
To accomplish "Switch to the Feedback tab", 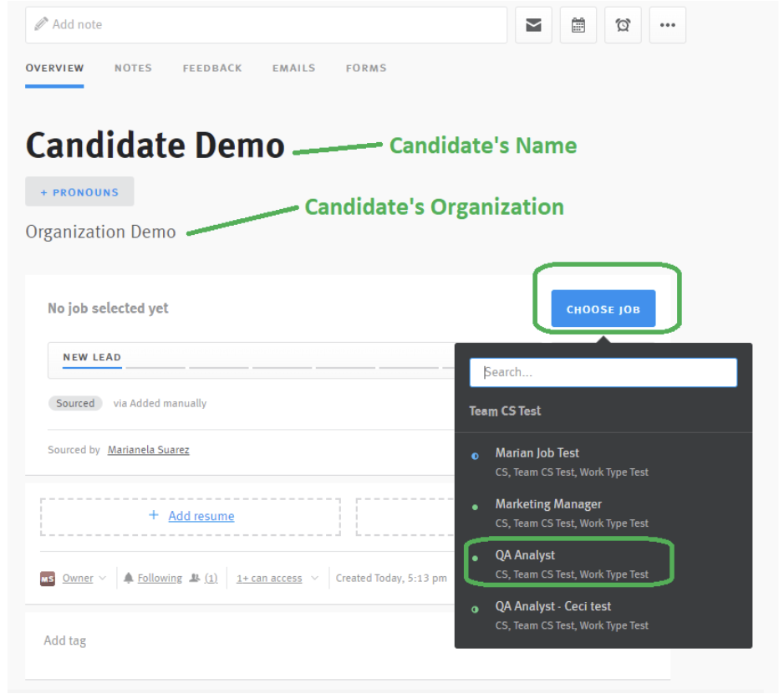I will [x=212, y=68].
